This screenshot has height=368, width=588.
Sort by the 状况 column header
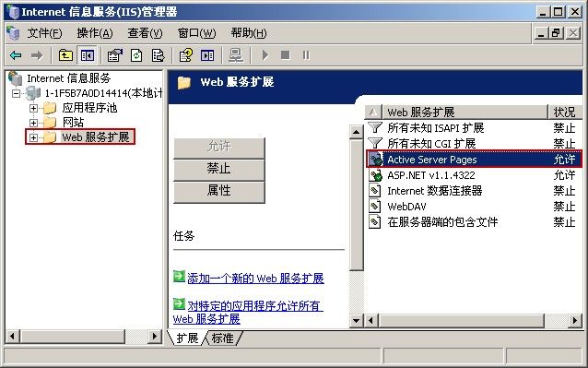[x=565, y=112]
